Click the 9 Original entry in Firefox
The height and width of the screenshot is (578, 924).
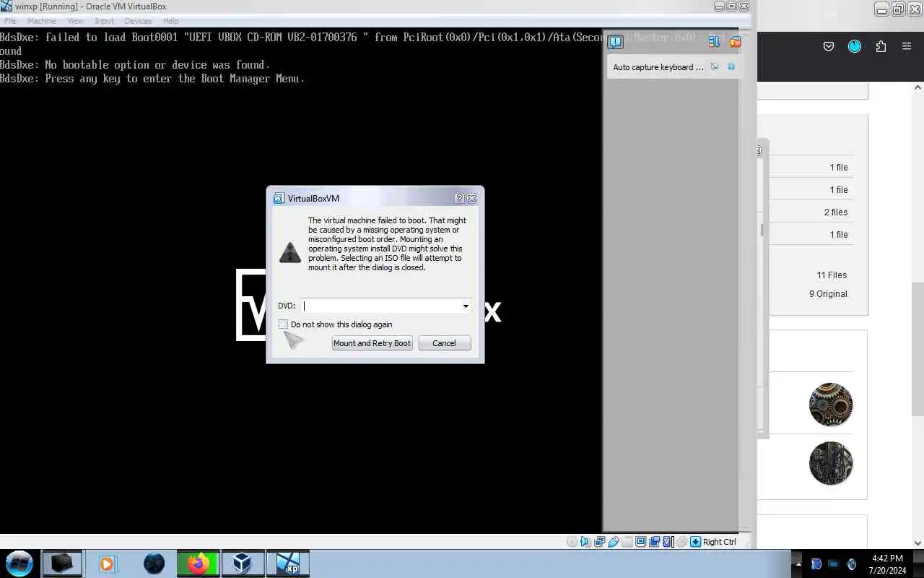point(828,294)
